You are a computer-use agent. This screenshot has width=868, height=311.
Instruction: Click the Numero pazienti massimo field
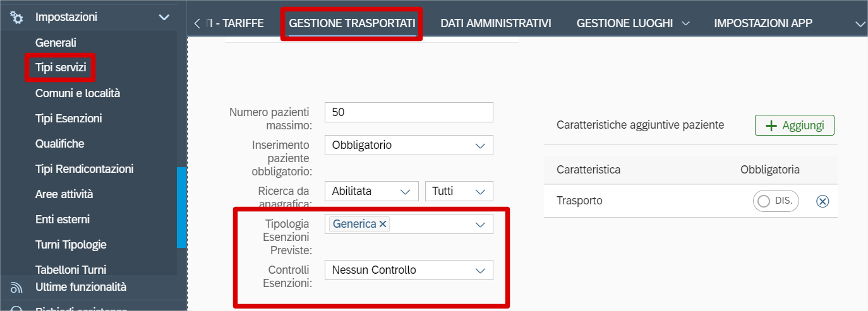(x=408, y=112)
